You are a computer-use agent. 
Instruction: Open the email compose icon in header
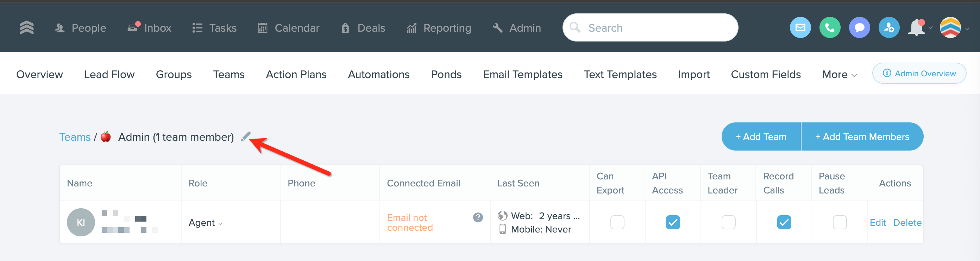click(800, 28)
